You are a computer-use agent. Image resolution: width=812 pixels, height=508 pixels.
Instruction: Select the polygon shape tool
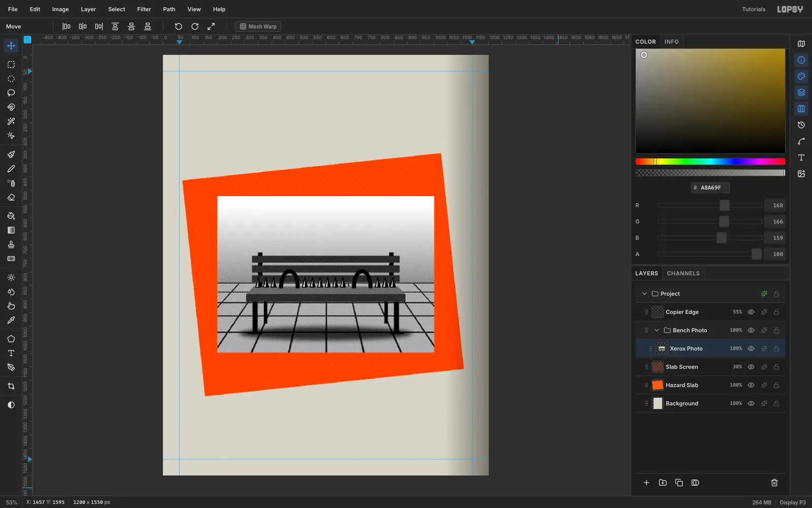(x=11, y=339)
